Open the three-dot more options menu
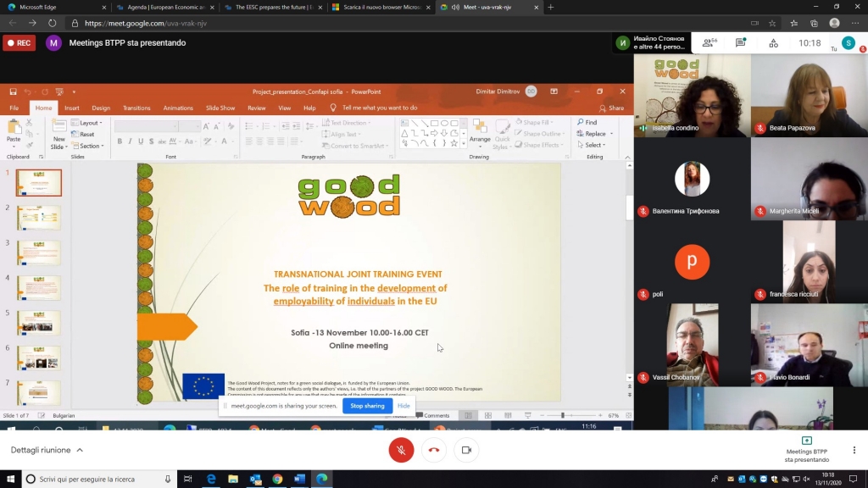 pos(854,451)
